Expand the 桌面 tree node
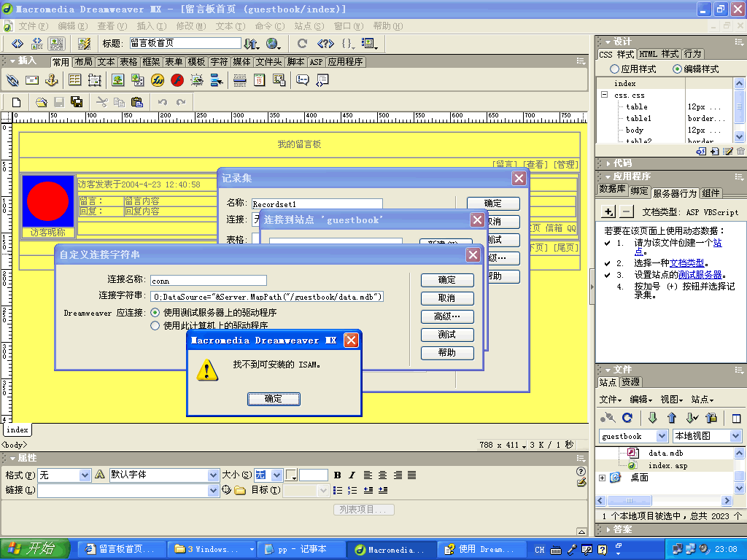 tap(602, 478)
